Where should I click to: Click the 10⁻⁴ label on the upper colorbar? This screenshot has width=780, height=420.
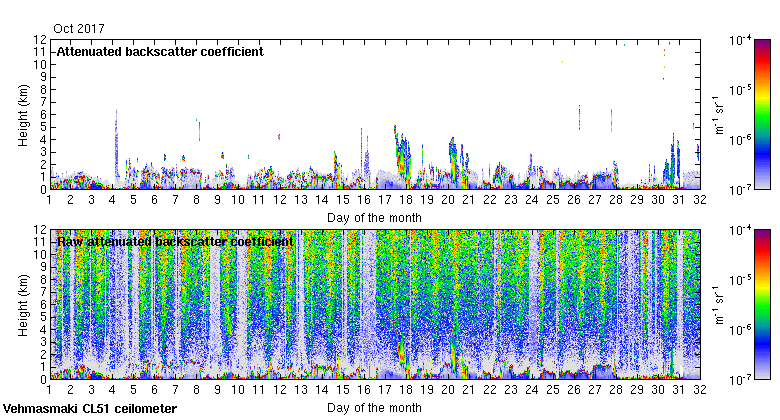tap(740, 40)
